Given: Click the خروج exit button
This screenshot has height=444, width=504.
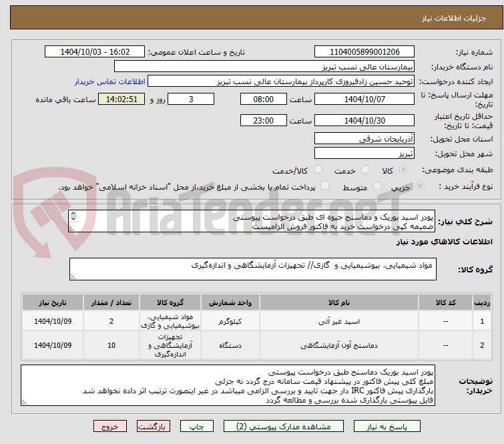Looking at the screenshot, I should click(110, 427).
